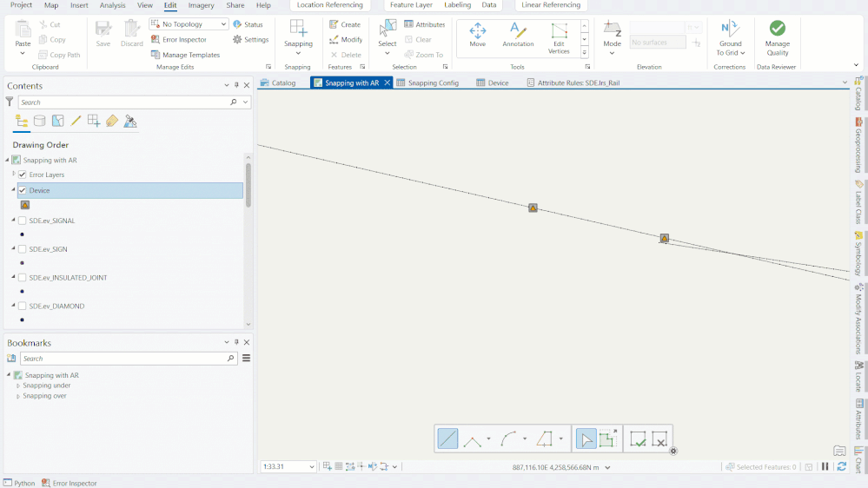The height and width of the screenshot is (488, 868).
Task: Switch to List By Data Source view
Action: coord(40,122)
